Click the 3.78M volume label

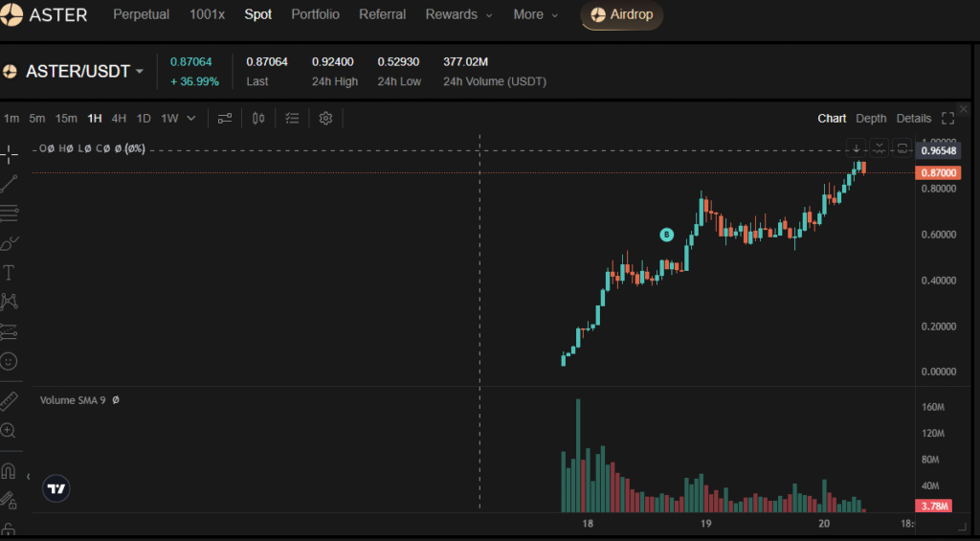click(x=934, y=506)
